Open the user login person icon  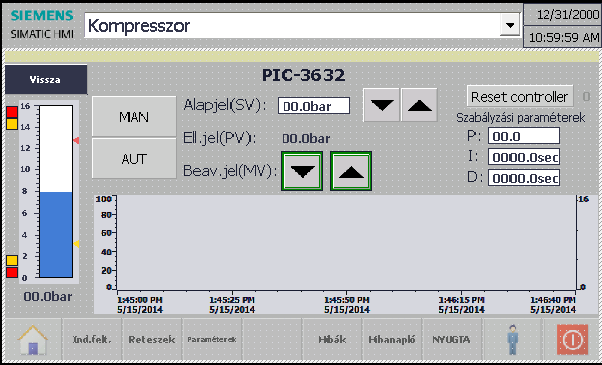click(x=512, y=339)
